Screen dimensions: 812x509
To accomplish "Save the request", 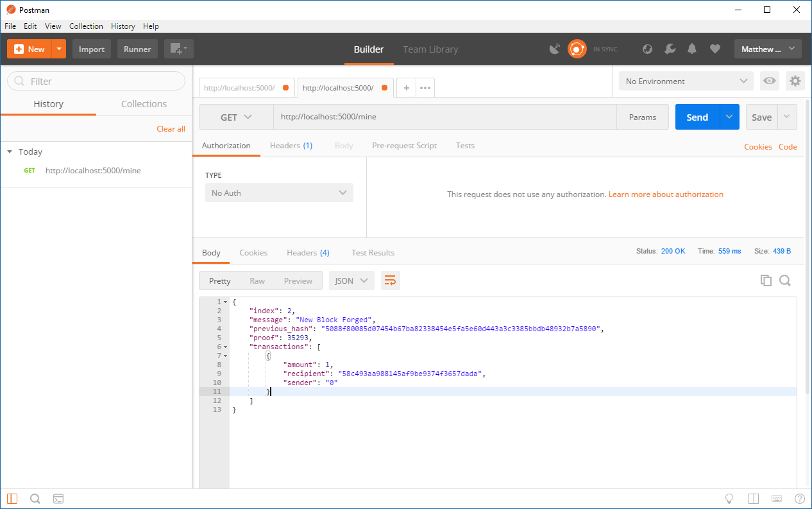I will coord(761,117).
